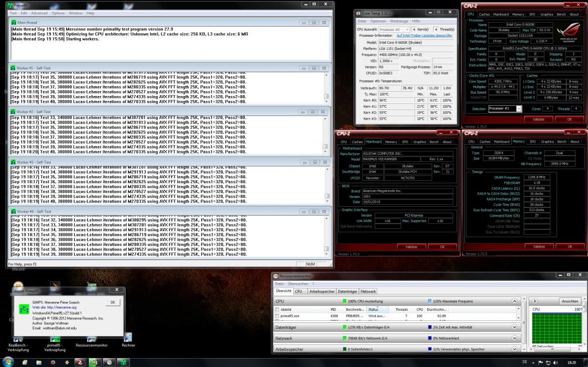
Task: Tick the Abbild header checkbox
Action: point(277,309)
